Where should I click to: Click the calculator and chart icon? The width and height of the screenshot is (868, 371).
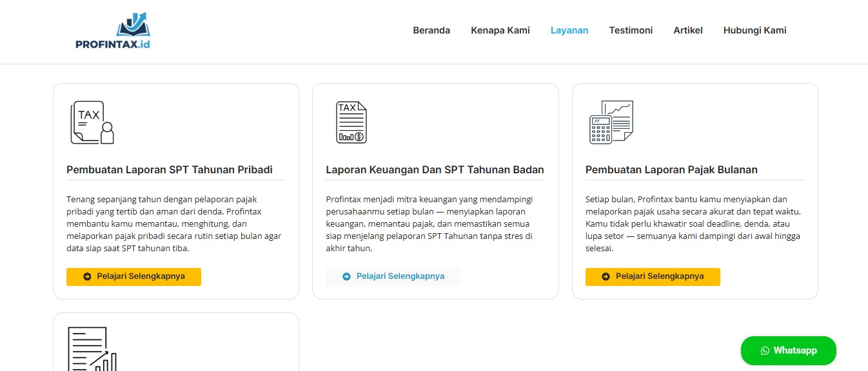click(x=611, y=122)
